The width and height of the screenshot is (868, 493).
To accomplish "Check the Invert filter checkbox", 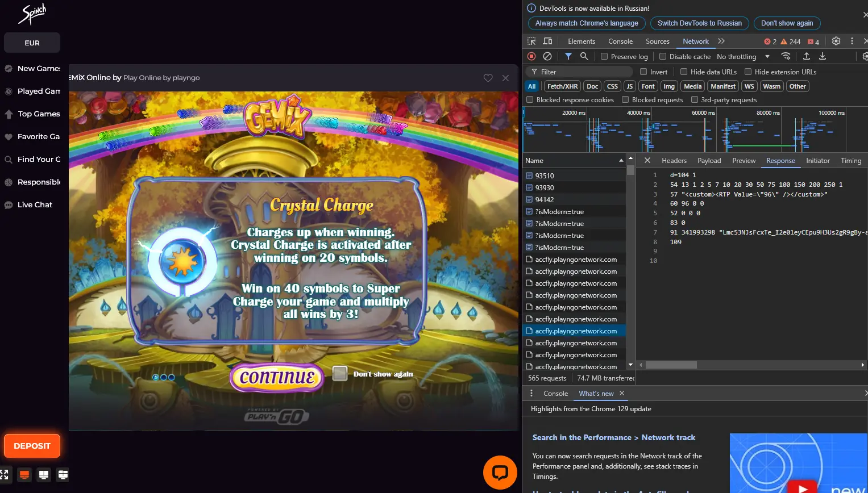I will tap(643, 72).
